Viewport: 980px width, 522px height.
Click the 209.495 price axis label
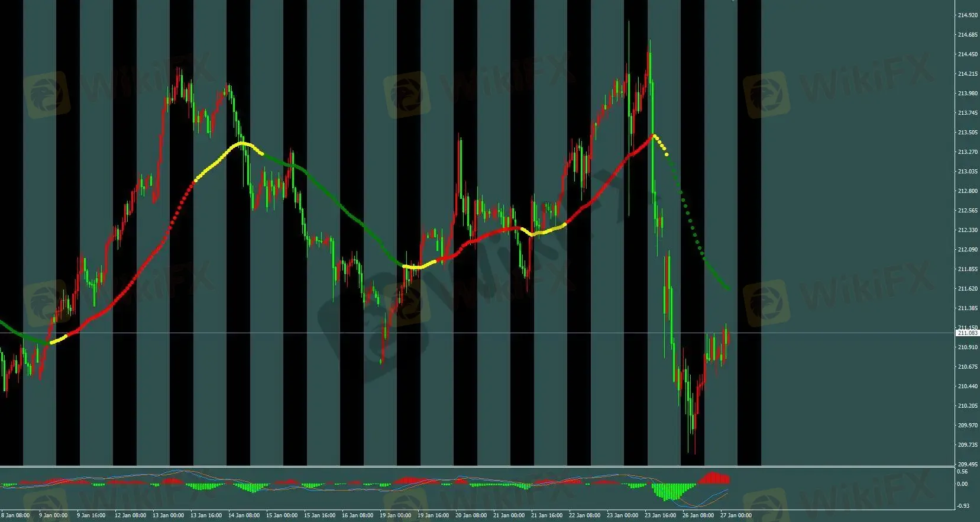pos(968,465)
